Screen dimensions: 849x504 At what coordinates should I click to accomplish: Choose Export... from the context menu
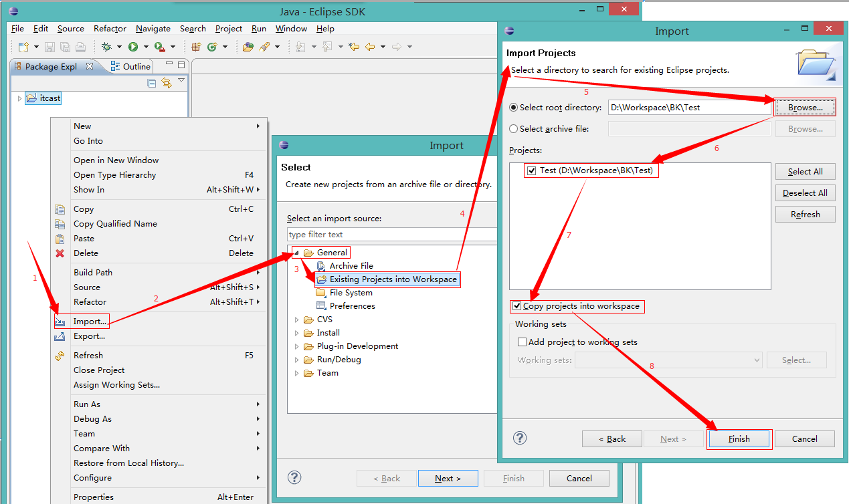point(89,336)
